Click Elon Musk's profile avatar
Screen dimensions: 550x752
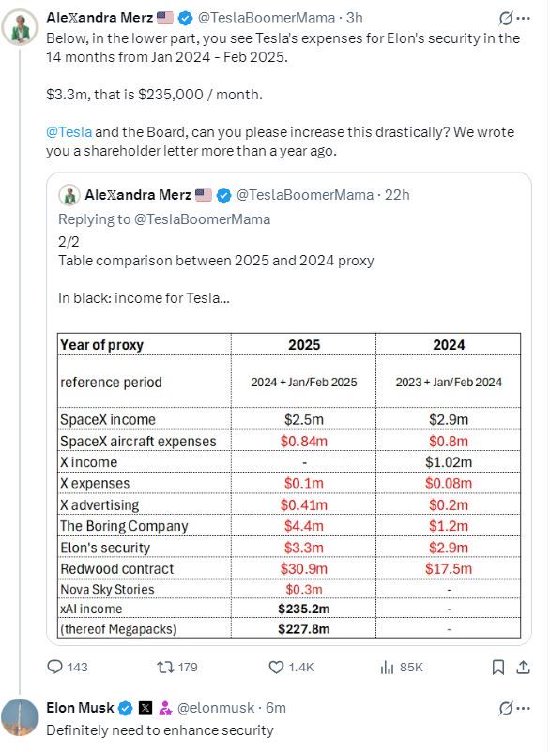(x=20, y=717)
